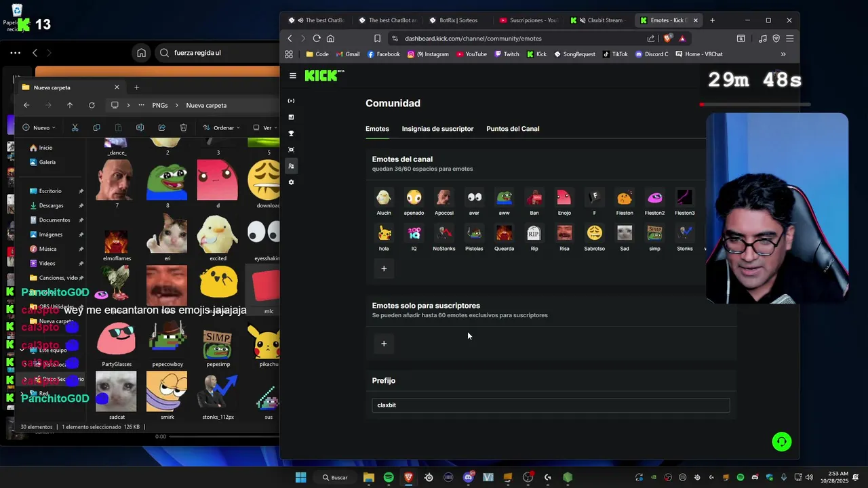
Task: Show more bookmarks with the chevron
Action: point(783,54)
